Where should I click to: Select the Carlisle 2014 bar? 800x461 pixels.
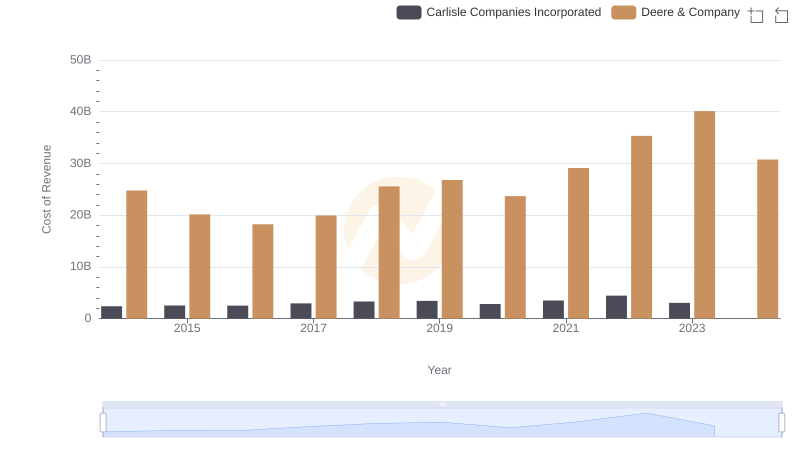[x=112, y=312]
